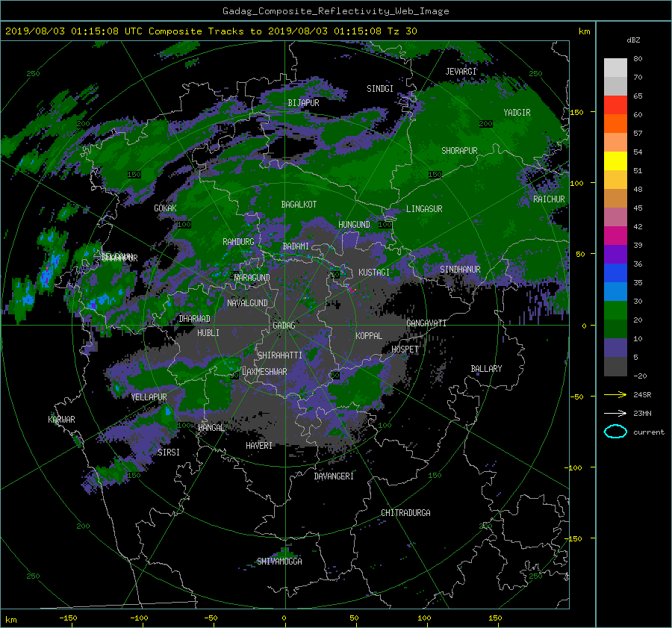The image size is (672, 628).
Task: Select the magenta 39–42 dBZ legend swatch
Action: 615,236
